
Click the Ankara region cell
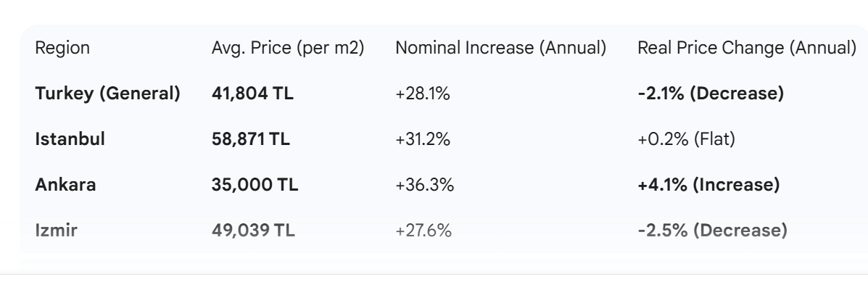(65, 185)
